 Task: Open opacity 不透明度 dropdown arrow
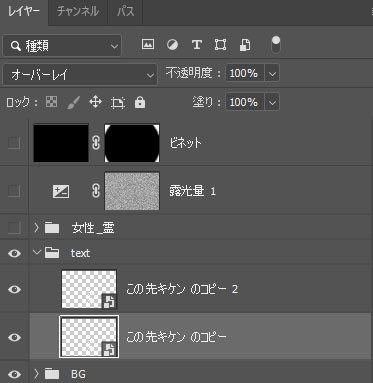(272, 73)
